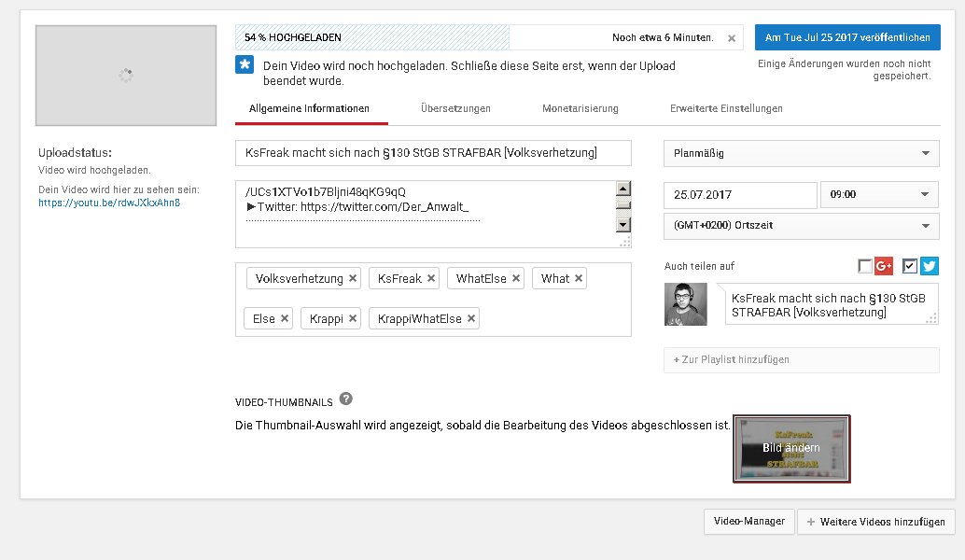Enable sharing on Google+ checkbox
This screenshot has height=560, width=965.
(865, 266)
